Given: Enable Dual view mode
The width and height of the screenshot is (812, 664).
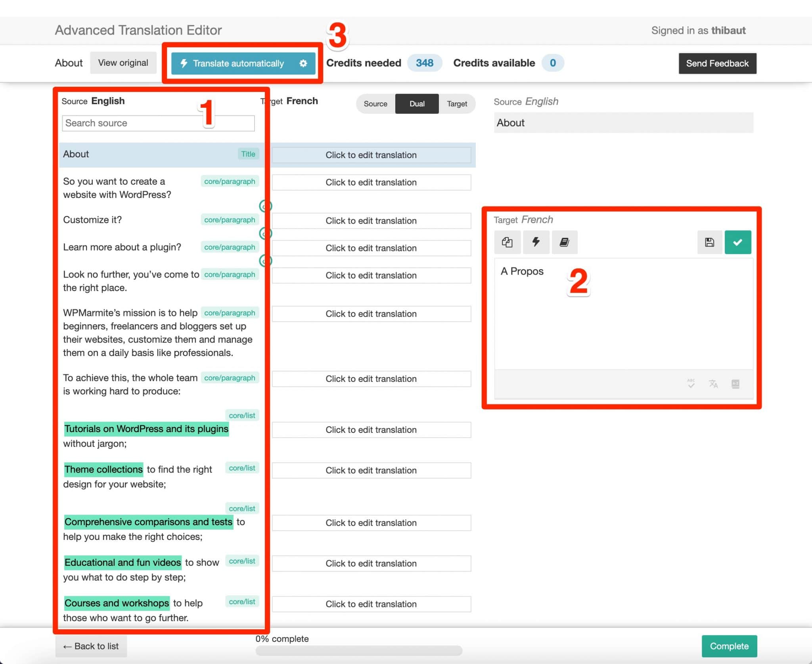Looking at the screenshot, I should pyautogui.click(x=417, y=103).
